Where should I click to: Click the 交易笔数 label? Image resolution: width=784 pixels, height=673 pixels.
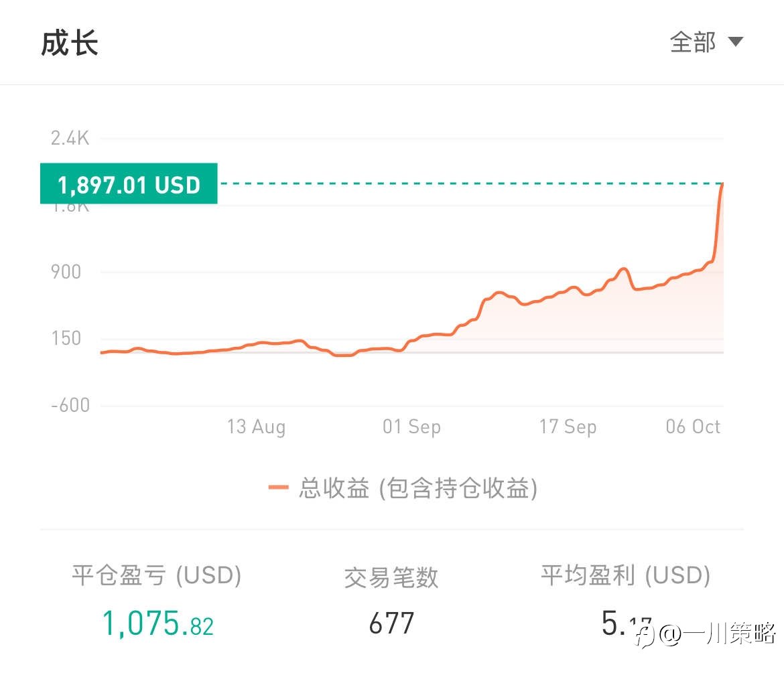point(391,577)
